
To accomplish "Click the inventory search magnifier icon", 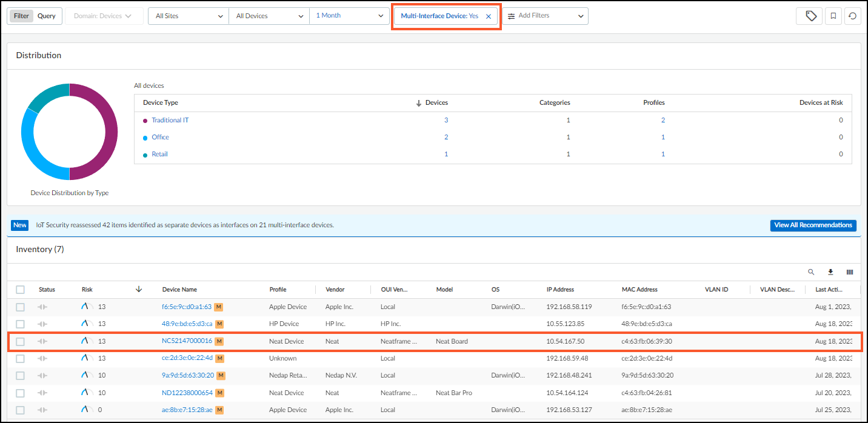I will [x=811, y=272].
